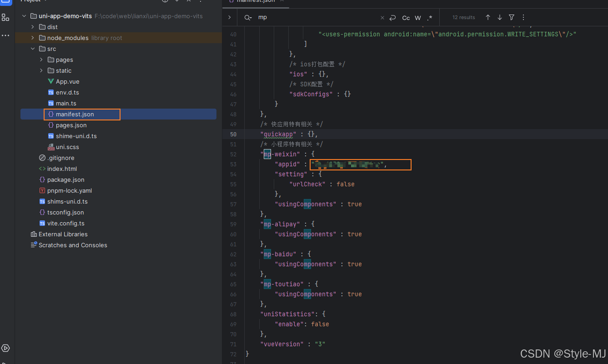The width and height of the screenshot is (608, 364).
Task: Click the "enable" key on line 69
Action: pyautogui.click(x=289, y=324)
